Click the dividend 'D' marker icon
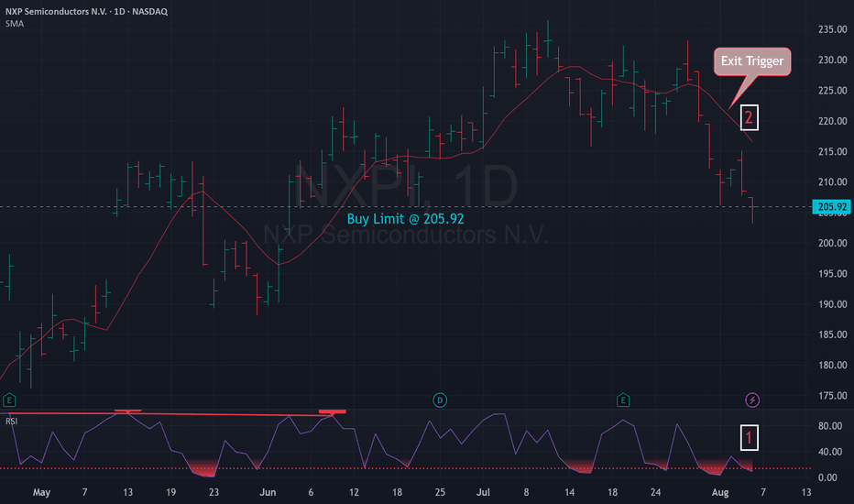Image resolution: width=854 pixels, height=504 pixels. 440,400
